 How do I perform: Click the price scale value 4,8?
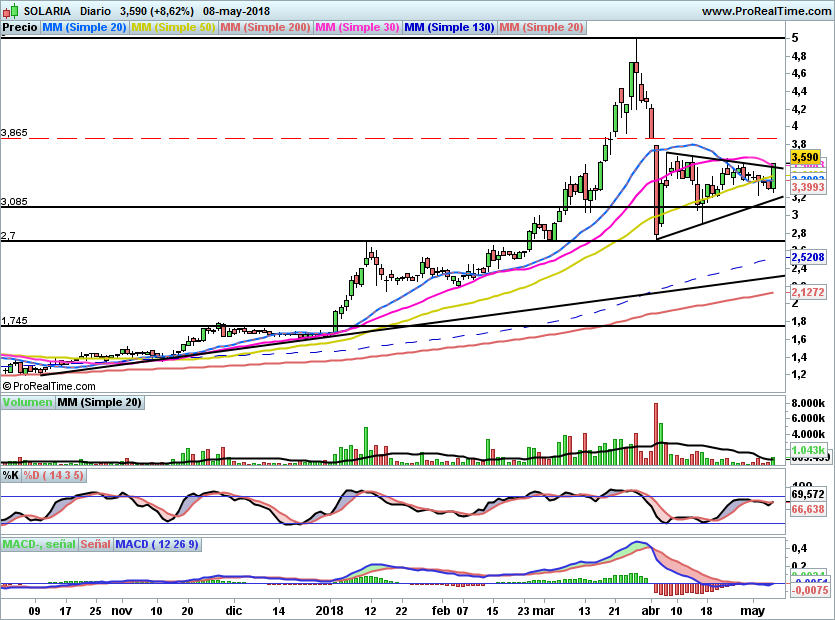pos(799,56)
